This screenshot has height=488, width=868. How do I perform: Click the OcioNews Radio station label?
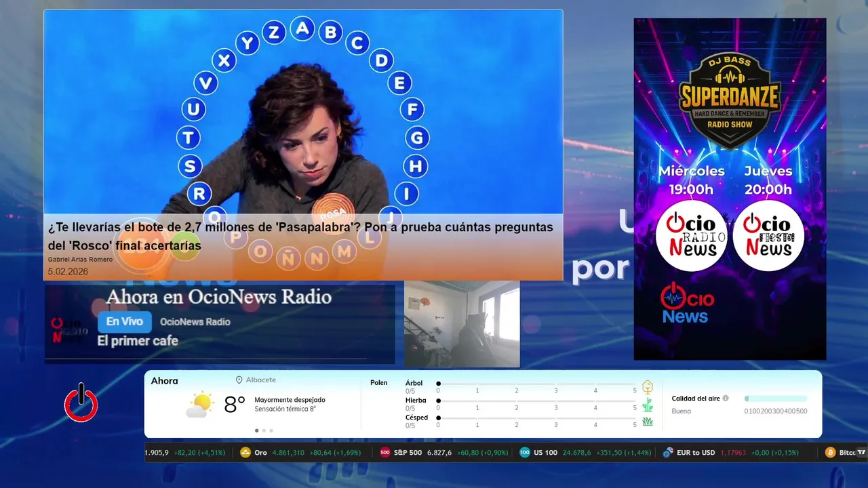point(195,322)
